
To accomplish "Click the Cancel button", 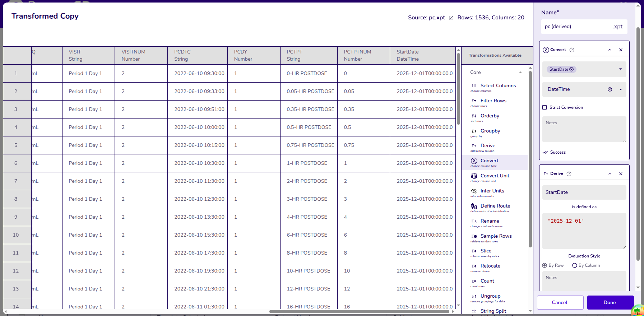I will (560, 302).
